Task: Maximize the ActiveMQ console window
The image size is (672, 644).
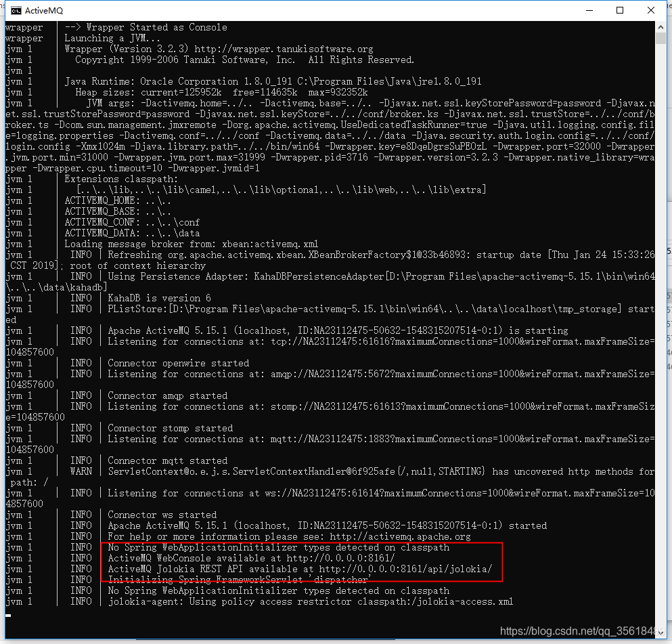Action: (x=620, y=10)
